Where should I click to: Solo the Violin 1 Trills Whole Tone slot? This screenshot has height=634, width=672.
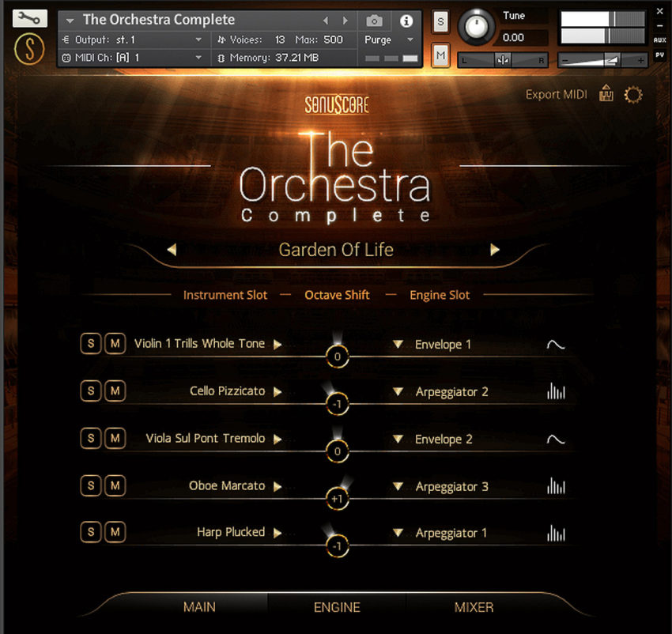coord(91,344)
